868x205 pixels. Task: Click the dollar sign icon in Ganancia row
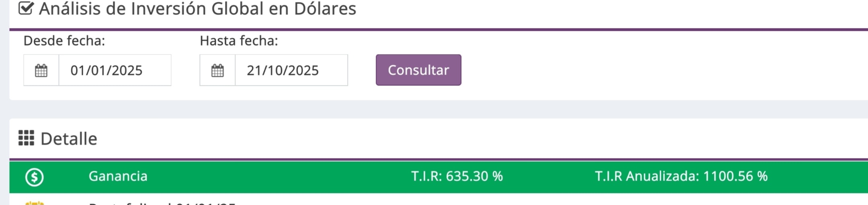click(x=35, y=177)
